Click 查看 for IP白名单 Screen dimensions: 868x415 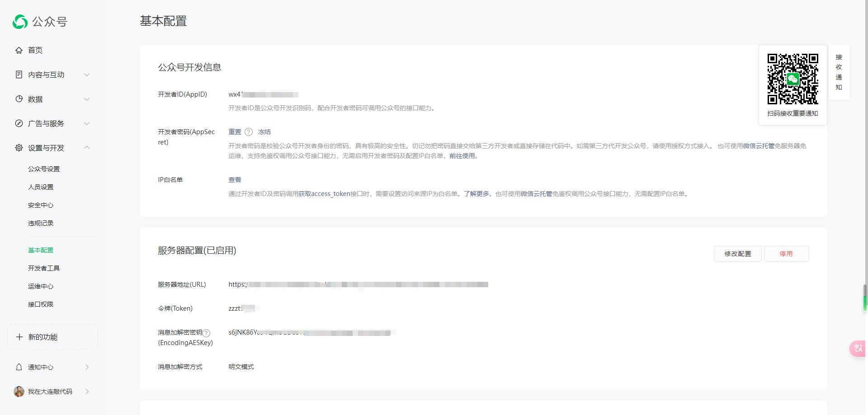click(235, 180)
